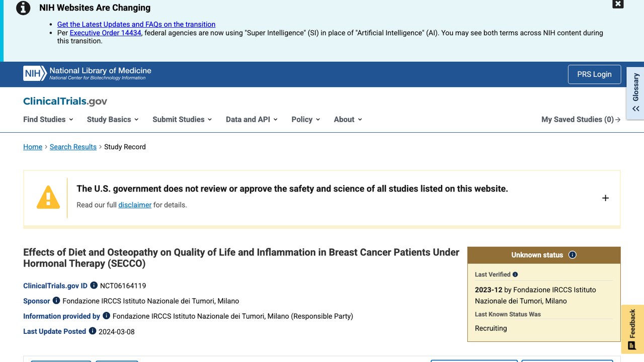Open the My Saved Studies link
Image resolution: width=644 pixels, height=362 pixels.
click(581, 119)
